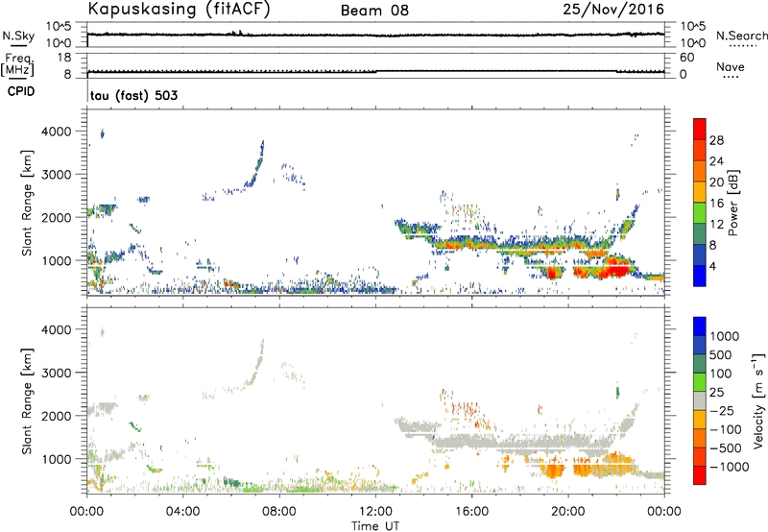Click the '20' Power color bar label

click(x=716, y=182)
